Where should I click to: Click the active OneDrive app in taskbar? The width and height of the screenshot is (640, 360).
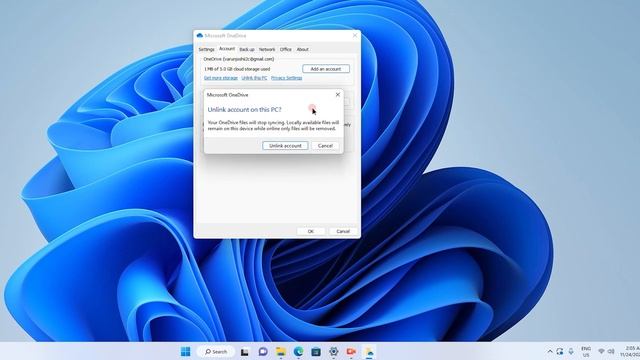pyautogui.click(x=369, y=351)
